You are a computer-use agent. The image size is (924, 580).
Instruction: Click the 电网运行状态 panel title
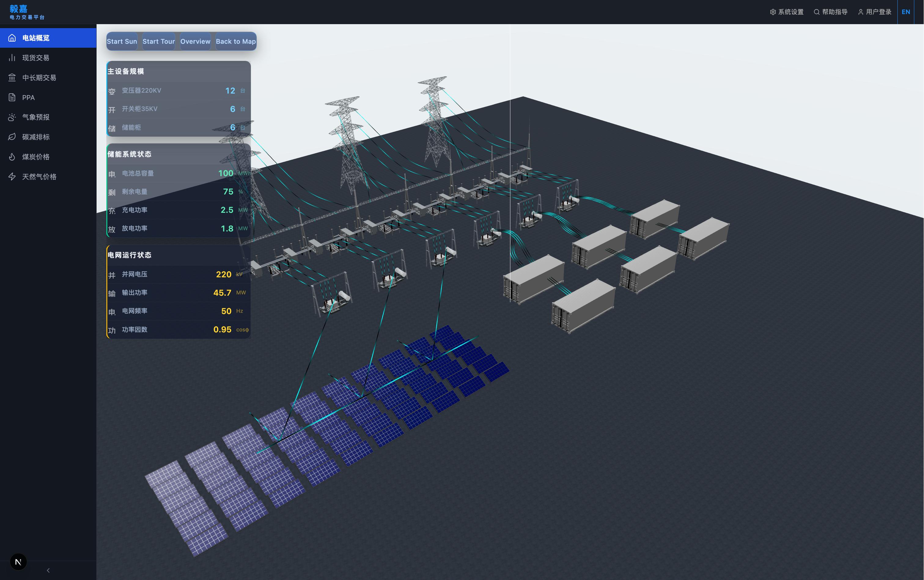pyautogui.click(x=130, y=255)
